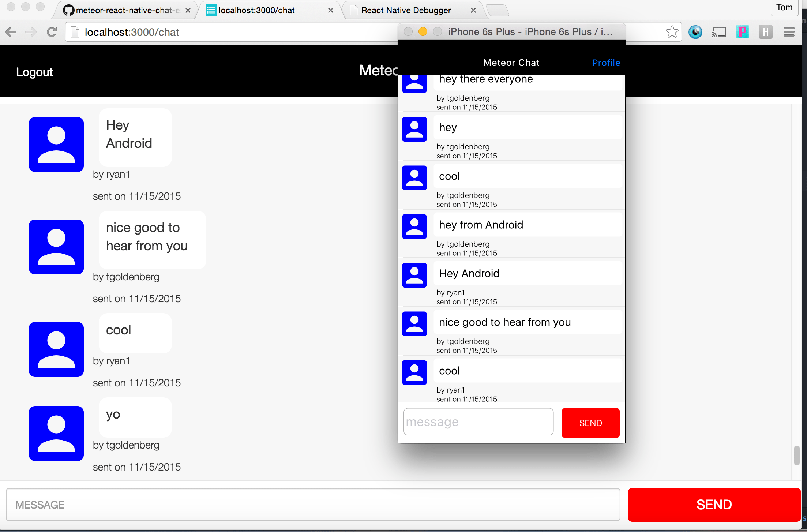Click the Cast extension icon
The height and width of the screenshot is (532, 807).
pos(719,32)
